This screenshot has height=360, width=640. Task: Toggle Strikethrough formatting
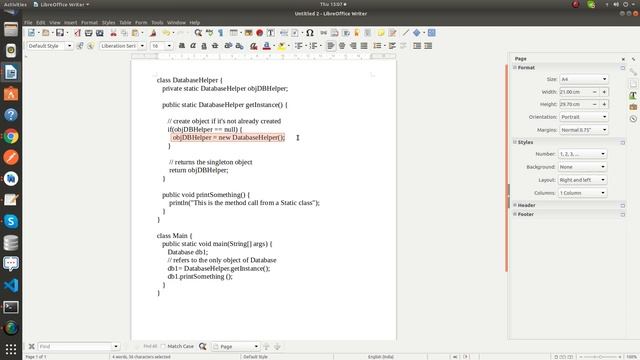pos(215,46)
